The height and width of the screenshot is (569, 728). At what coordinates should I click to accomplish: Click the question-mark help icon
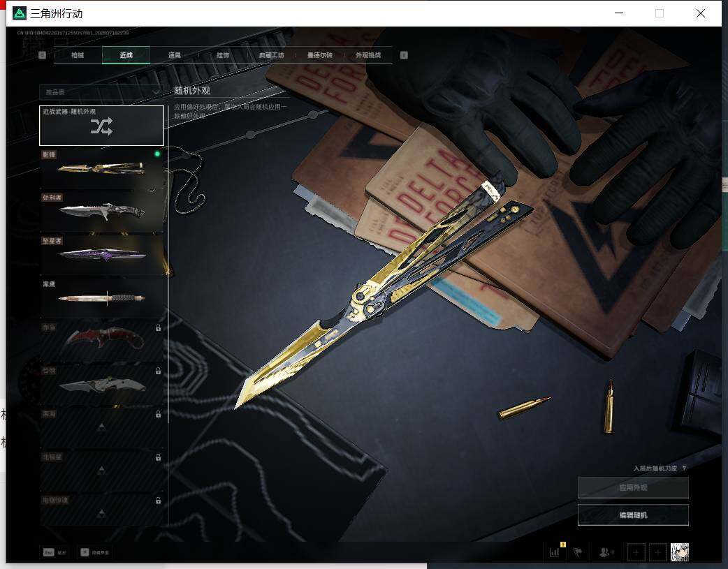pos(685,468)
